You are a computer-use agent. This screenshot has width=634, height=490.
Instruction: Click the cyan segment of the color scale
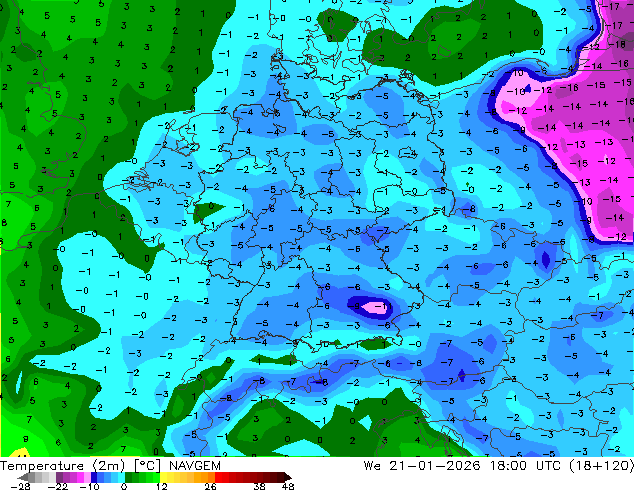[121, 477]
